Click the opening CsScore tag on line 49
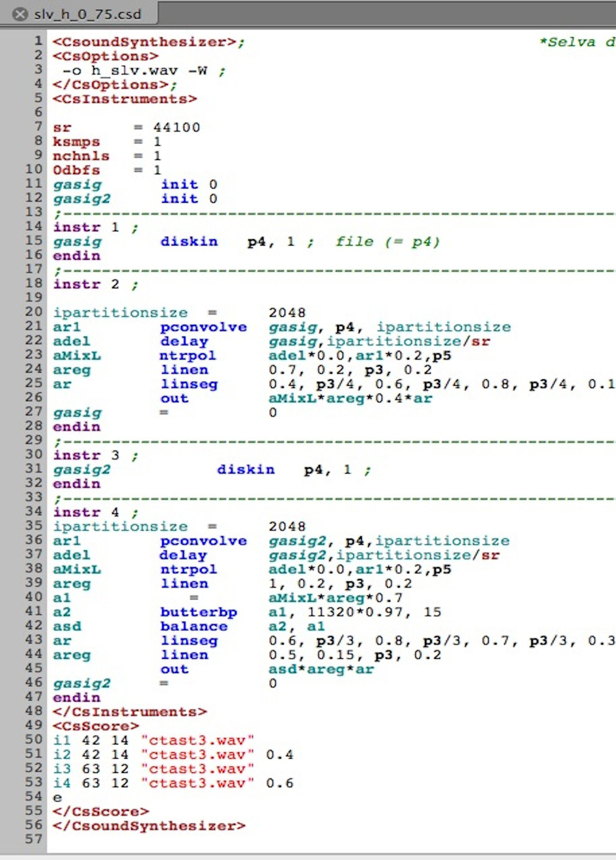 [x=96, y=726]
